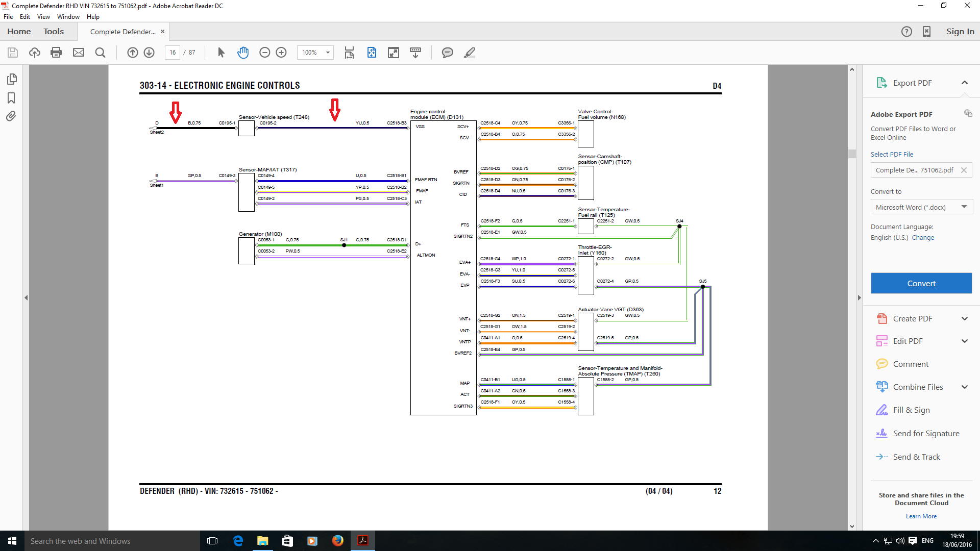This screenshot has height=551, width=980.
Task: Click the Help question mark icon
Action: pyautogui.click(x=906, y=32)
